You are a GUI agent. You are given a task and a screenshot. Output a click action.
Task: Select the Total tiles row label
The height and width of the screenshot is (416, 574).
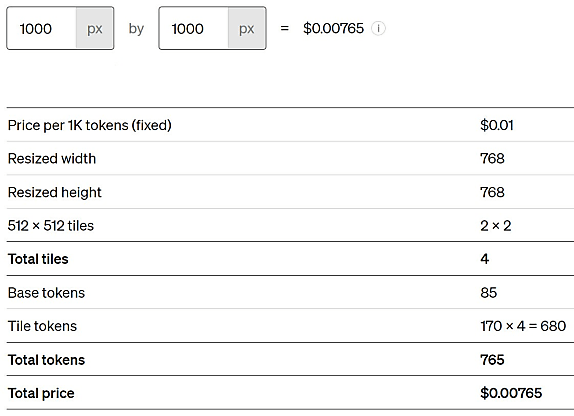38,259
